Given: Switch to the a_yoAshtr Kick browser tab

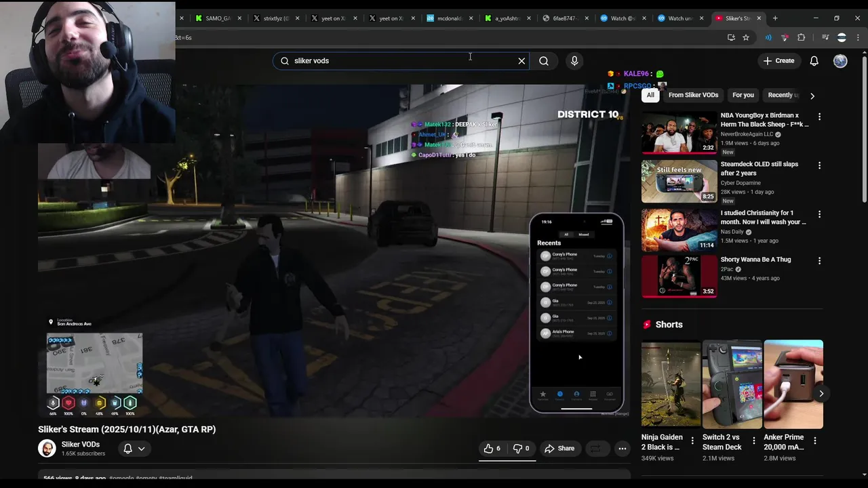Looking at the screenshot, I should (506, 18).
